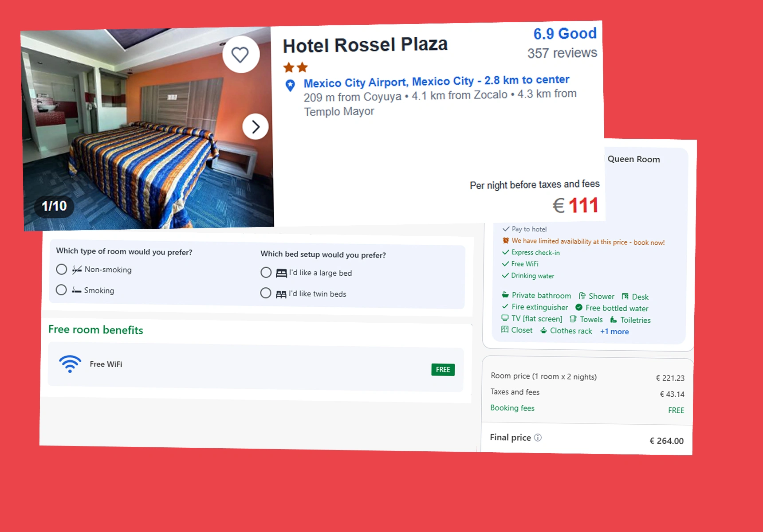Click the Hotel Rossel Plaza title
This screenshot has width=763, height=532.
[365, 45]
